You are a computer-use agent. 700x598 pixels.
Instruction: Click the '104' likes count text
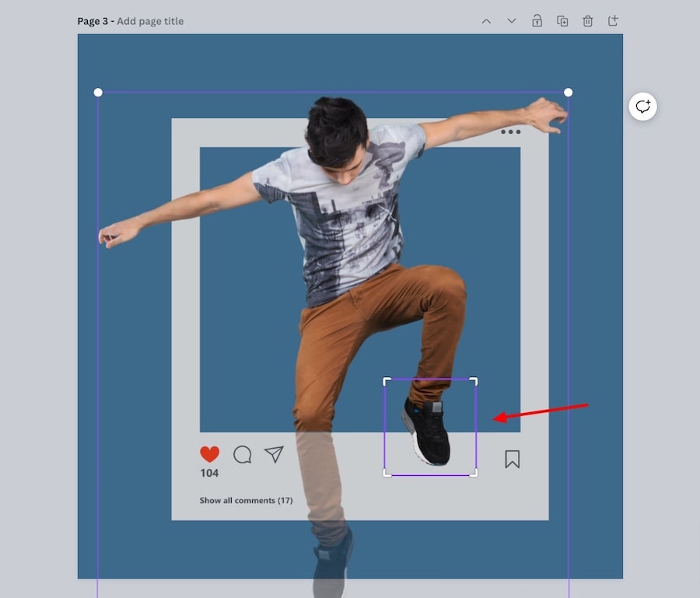209,473
